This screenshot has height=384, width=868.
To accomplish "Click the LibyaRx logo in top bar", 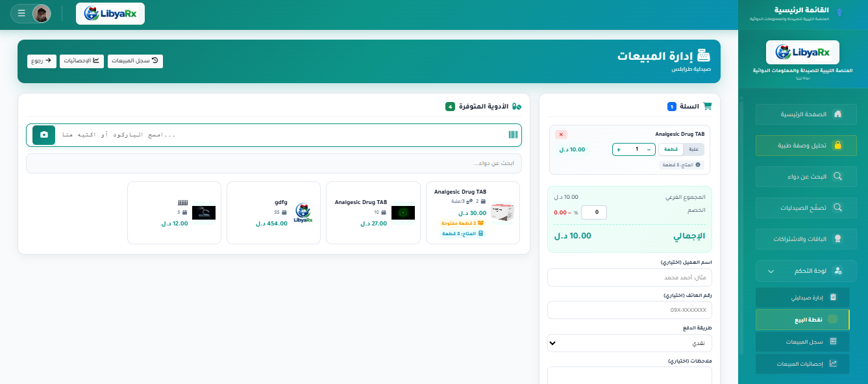I will 110,14.
